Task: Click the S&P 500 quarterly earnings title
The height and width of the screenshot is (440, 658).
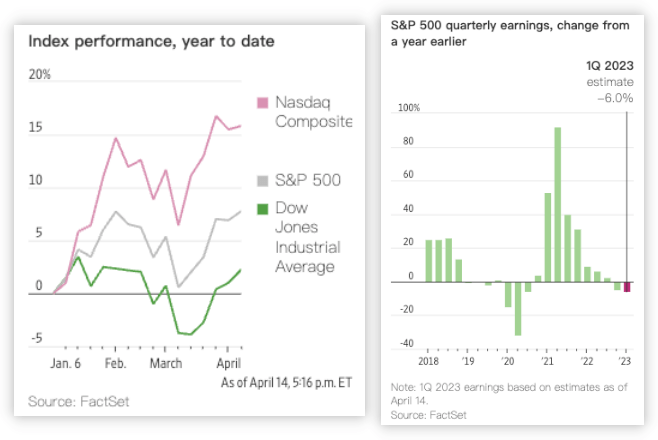Action: coord(510,34)
